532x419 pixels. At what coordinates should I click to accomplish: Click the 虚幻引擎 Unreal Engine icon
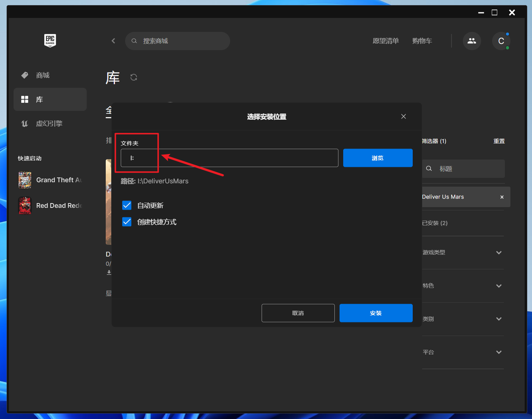pos(25,124)
